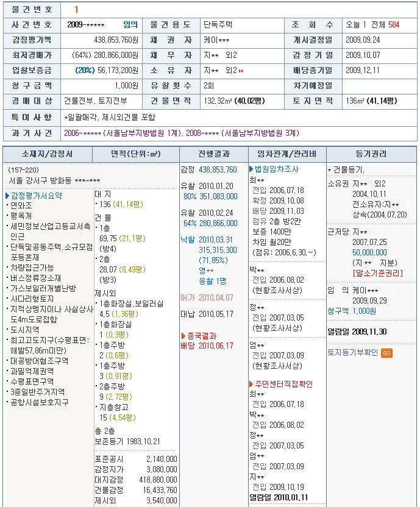Click the 보증 1400만 tenant deposit text

click(272, 232)
